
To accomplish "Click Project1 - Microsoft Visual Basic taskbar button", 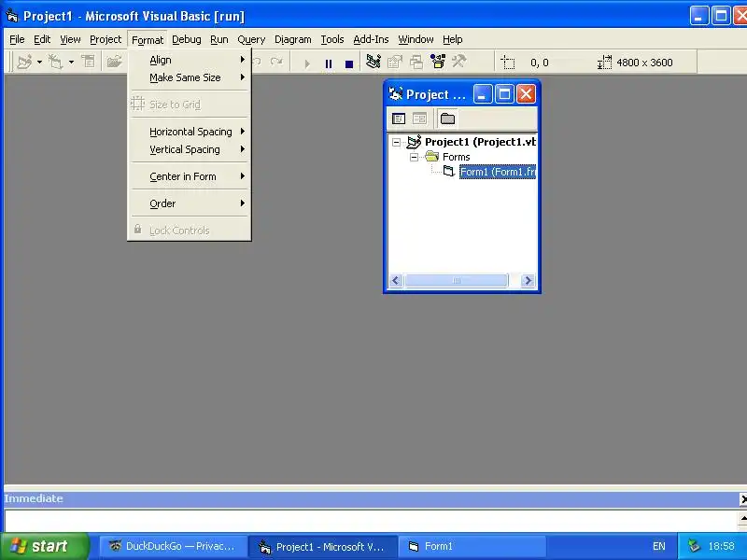I will pyautogui.click(x=322, y=546).
